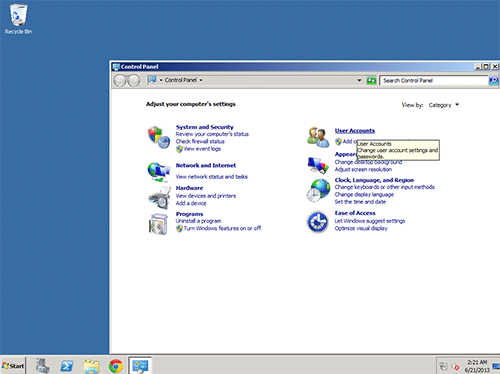Open Windows Explorer from the taskbar
Screen dimensions: 500x374
pyautogui.click(x=91, y=366)
